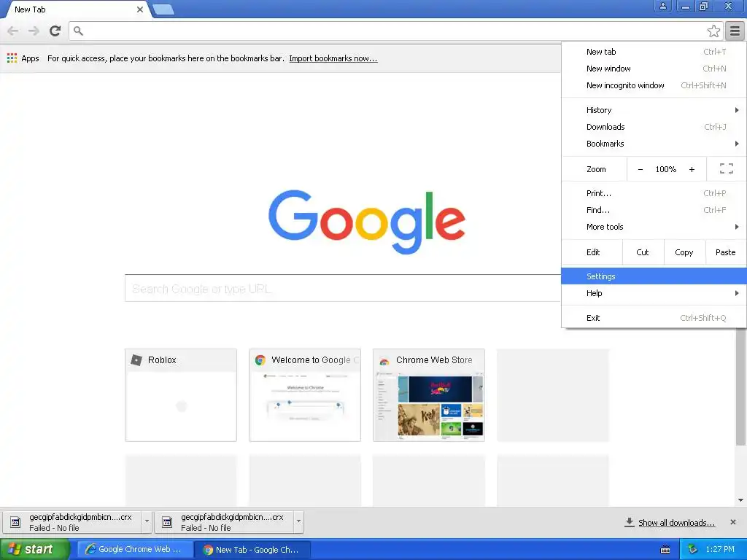This screenshot has width=747, height=560.
Task: Open the user profile icon in title bar
Action: 662,6
